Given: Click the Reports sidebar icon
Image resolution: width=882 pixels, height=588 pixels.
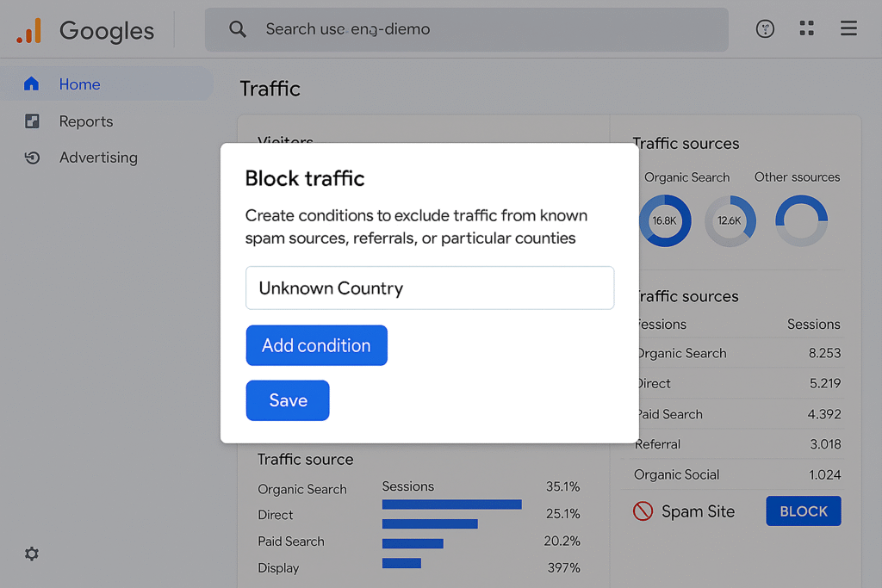Looking at the screenshot, I should 32,121.
